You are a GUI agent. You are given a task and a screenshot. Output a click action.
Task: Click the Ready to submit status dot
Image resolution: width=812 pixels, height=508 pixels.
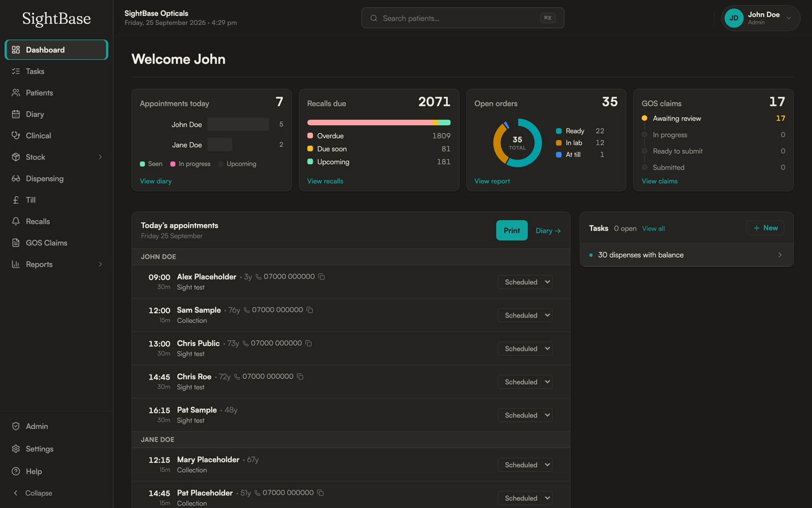(x=644, y=151)
